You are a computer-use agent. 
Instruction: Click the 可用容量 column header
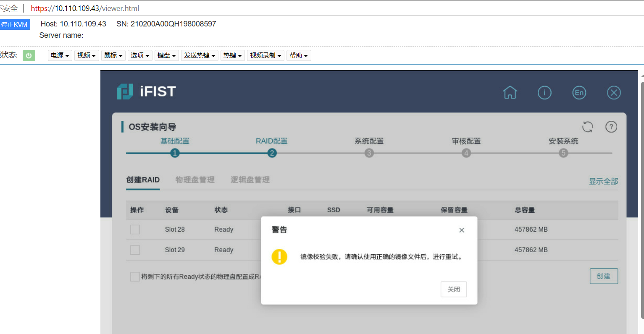(380, 210)
